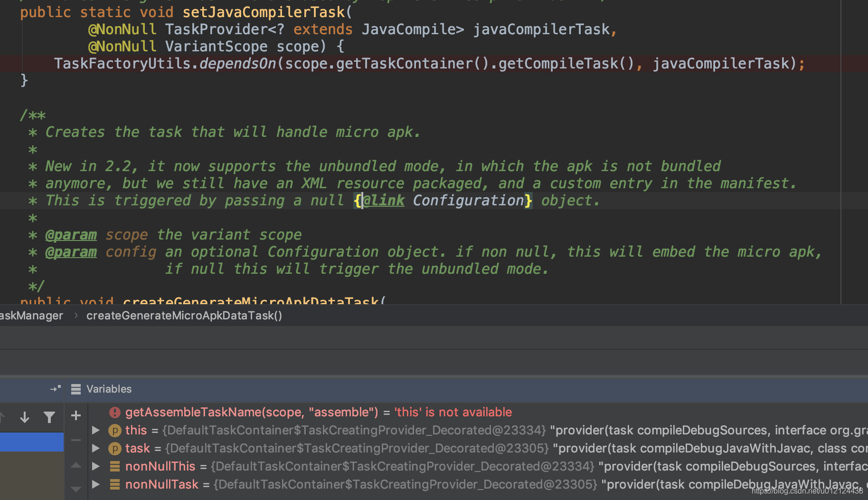
Task: Click the red error icon on getAssembleTaskName watch
Action: tap(114, 412)
